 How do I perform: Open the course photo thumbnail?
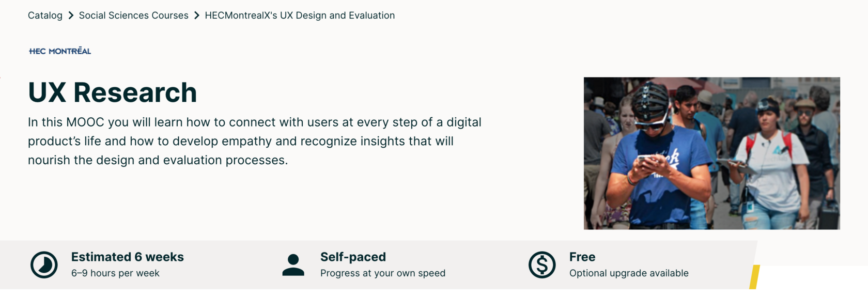[x=712, y=153]
